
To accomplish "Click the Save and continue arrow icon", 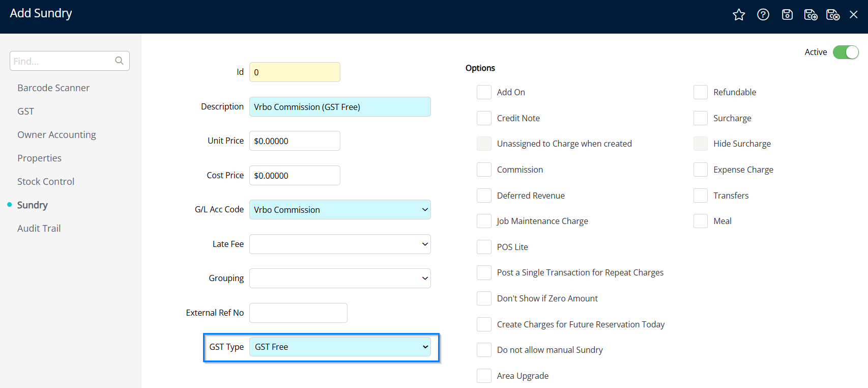I will [x=811, y=15].
